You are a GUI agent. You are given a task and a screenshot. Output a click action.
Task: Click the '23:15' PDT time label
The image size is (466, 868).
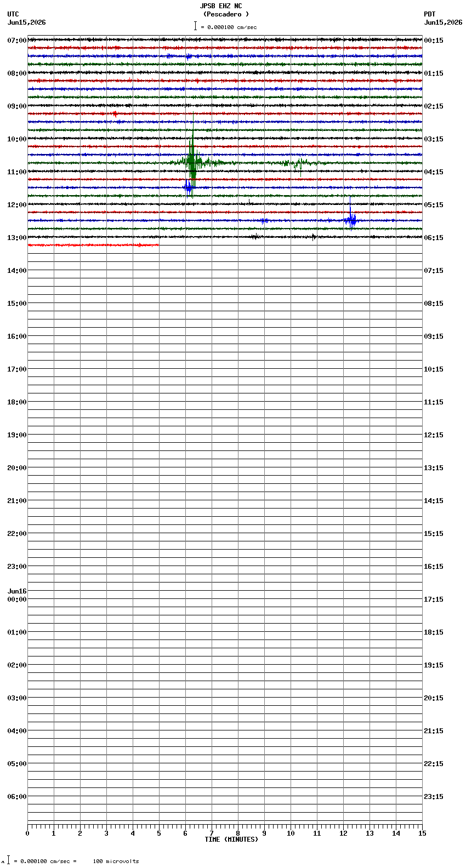point(434,797)
